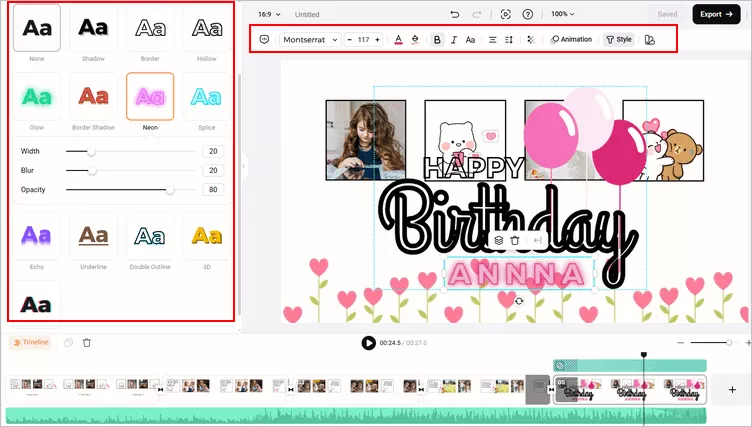The width and height of the screenshot is (752, 427).
Task: Toggle bold formatting
Action: tap(437, 39)
